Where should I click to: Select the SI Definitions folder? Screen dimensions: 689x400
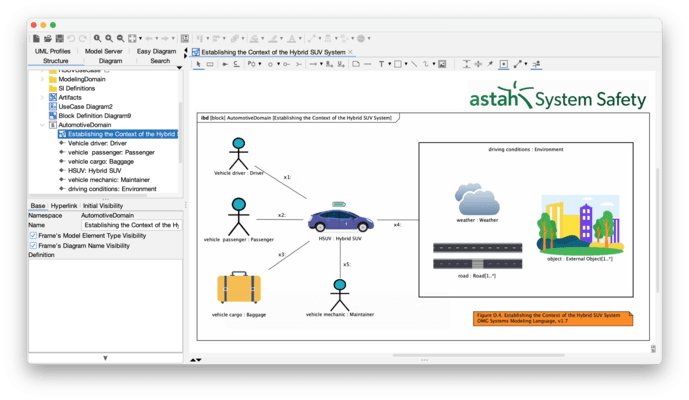(x=76, y=88)
